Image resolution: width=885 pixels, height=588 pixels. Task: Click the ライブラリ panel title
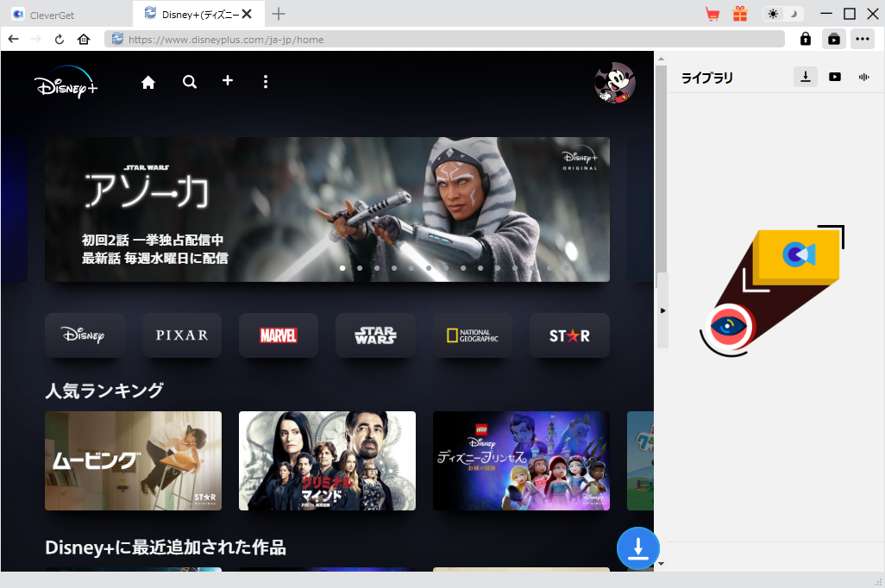[707, 78]
